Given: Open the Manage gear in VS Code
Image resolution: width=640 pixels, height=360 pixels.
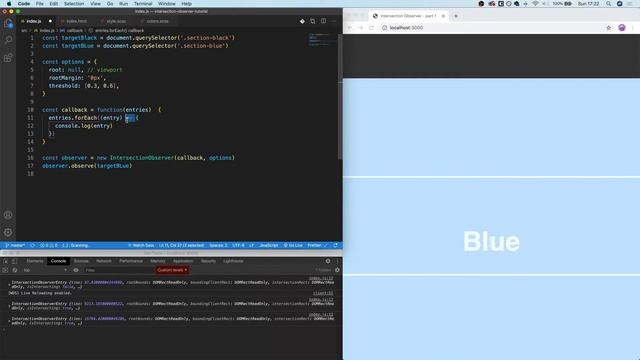Looking at the screenshot, I should click(x=8, y=232).
